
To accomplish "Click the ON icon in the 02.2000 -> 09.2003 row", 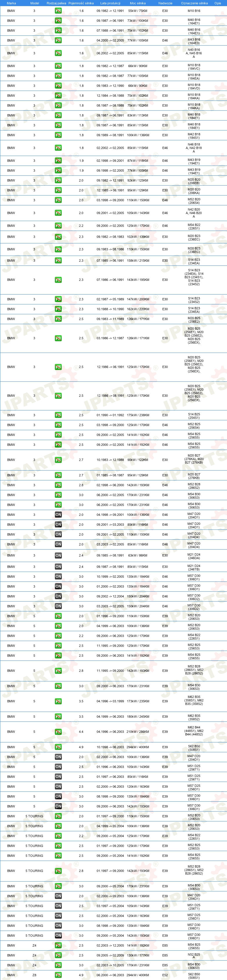I will pyautogui.click(x=58, y=896).
